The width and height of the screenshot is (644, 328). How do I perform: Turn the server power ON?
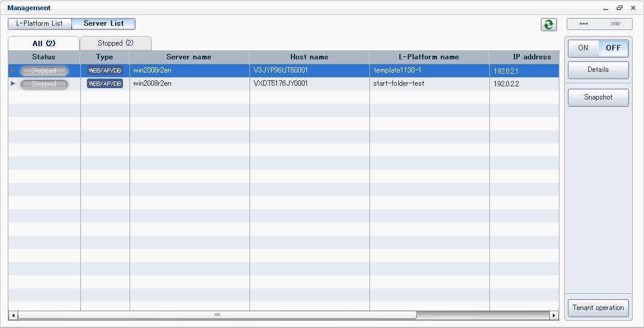click(583, 48)
